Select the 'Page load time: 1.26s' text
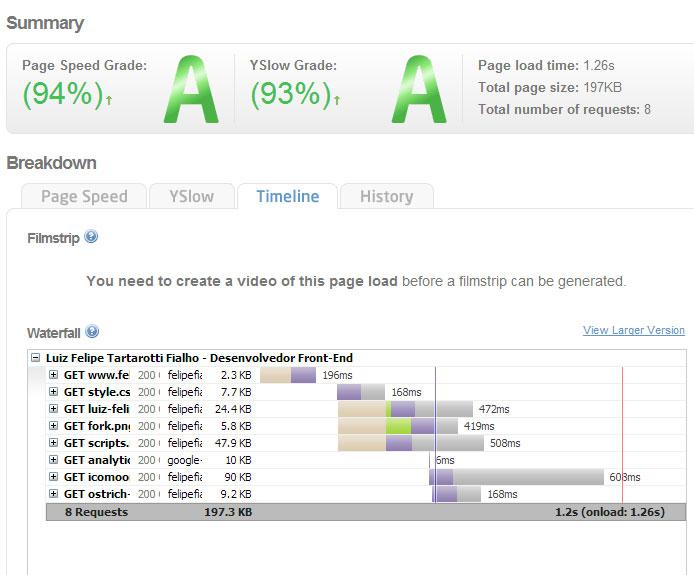Viewport: 694px width, 575px height. [546, 66]
